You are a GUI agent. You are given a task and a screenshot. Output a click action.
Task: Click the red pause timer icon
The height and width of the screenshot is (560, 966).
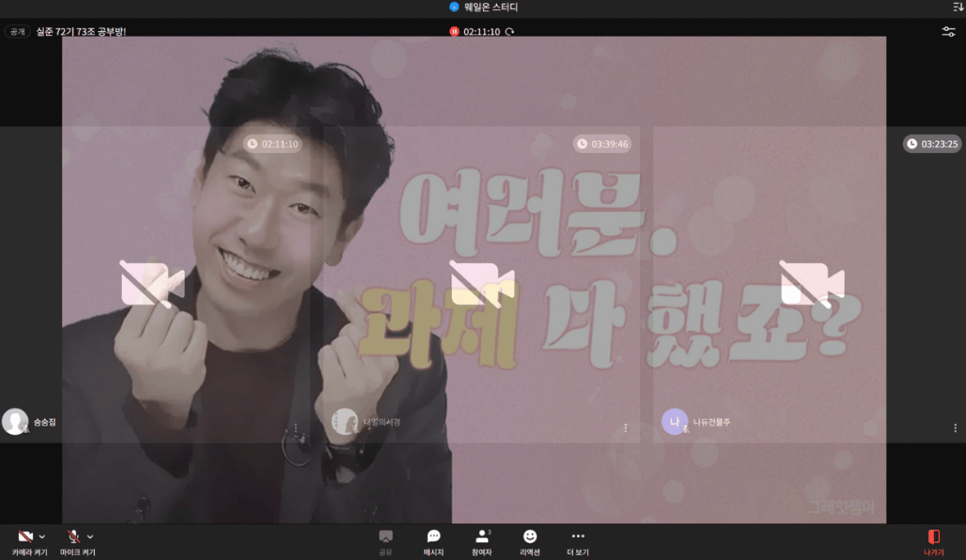coord(454,32)
